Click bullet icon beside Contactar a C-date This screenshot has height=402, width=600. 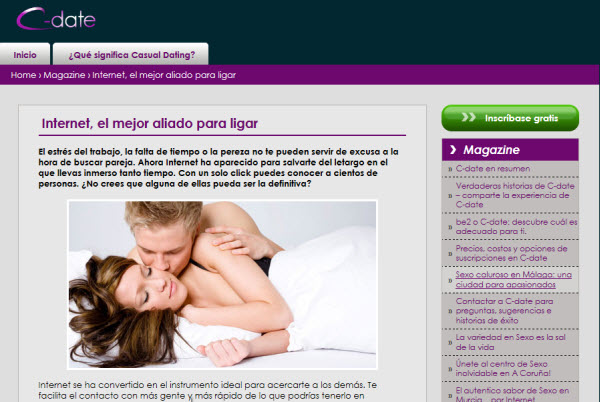(450, 311)
